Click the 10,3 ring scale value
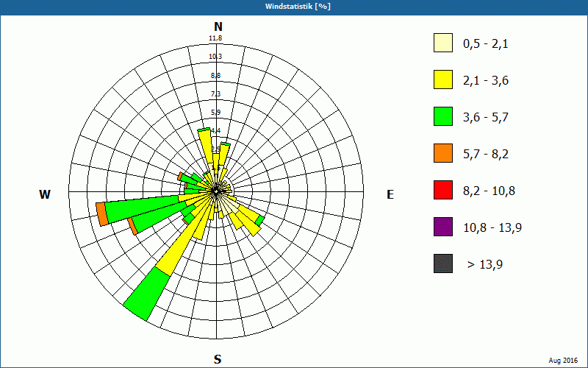The image size is (588, 368). pos(215,57)
